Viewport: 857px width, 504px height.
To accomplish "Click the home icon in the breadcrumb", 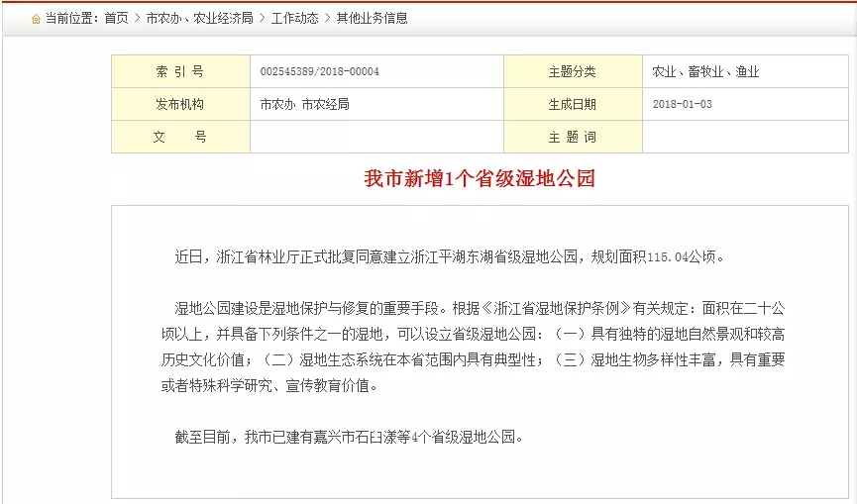I will (x=36, y=19).
